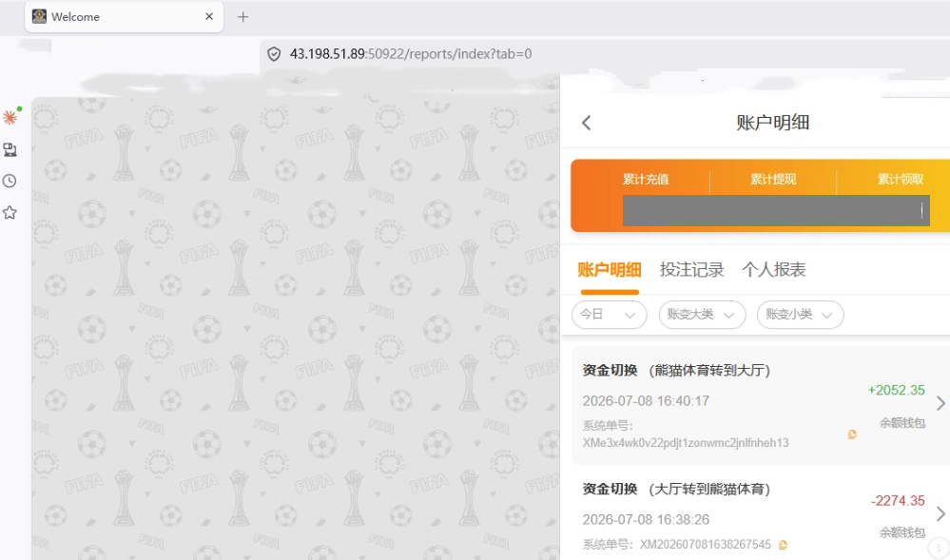Copy order number XMe3x4wk0v22pdjt1zonwmc2jnlfnheh13
950x560 pixels.
click(852, 434)
